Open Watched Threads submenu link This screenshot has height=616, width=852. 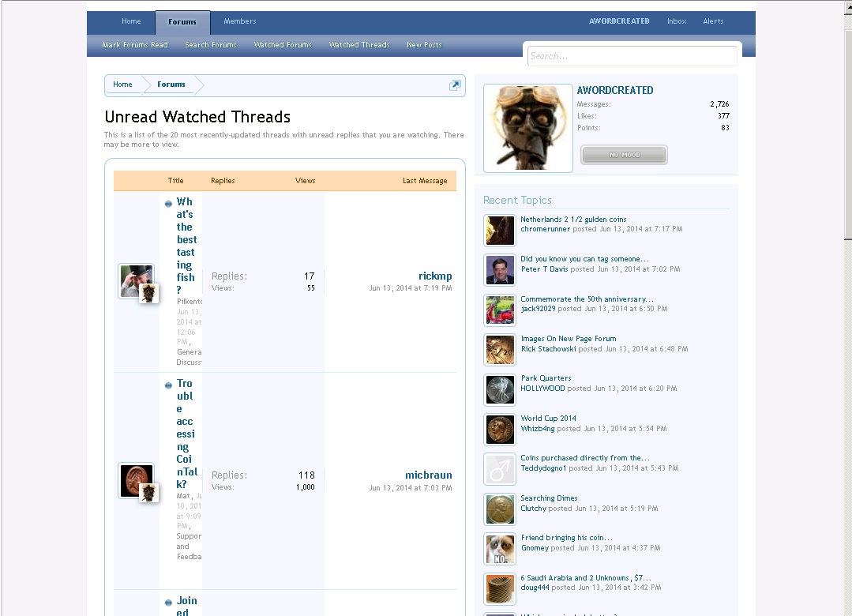(x=359, y=45)
